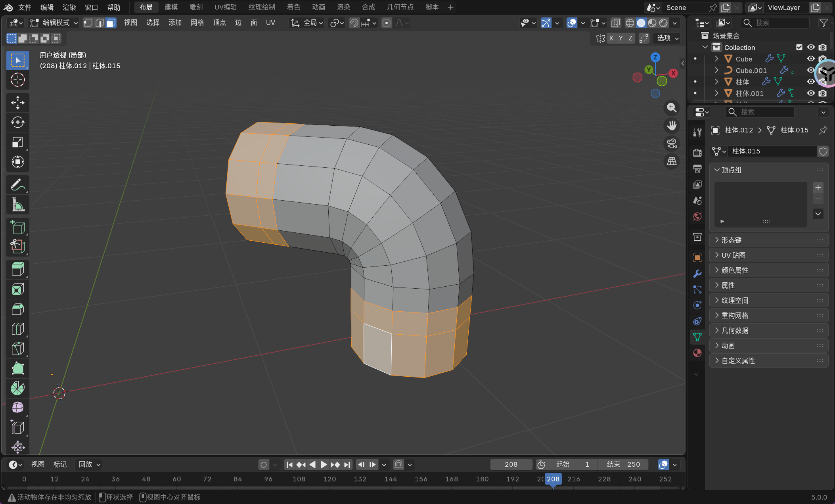Open the UV编辑 workspace tab
The height and width of the screenshot is (504, 835).
point(225,7)
